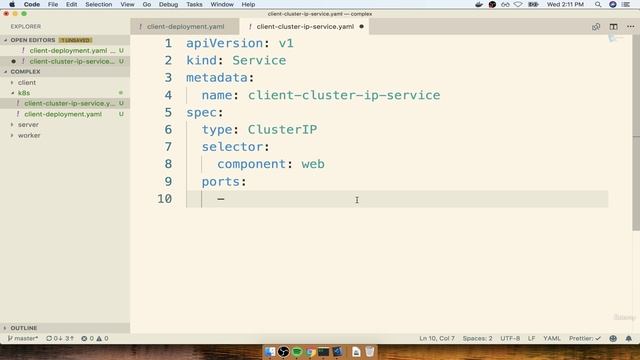
Task: Open the Tasks menu
Action: pyautogui.click(x=194, y=4)
